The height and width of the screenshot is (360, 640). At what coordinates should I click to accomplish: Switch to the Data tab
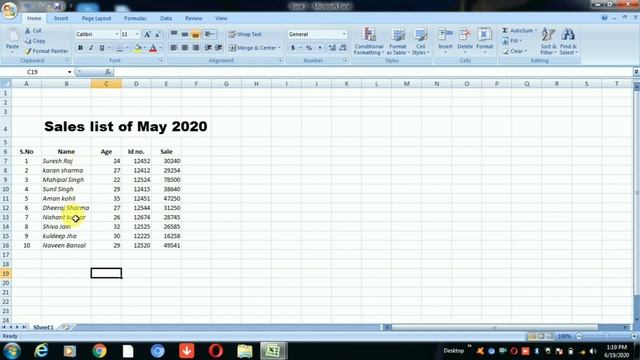(x=166, y=18)
